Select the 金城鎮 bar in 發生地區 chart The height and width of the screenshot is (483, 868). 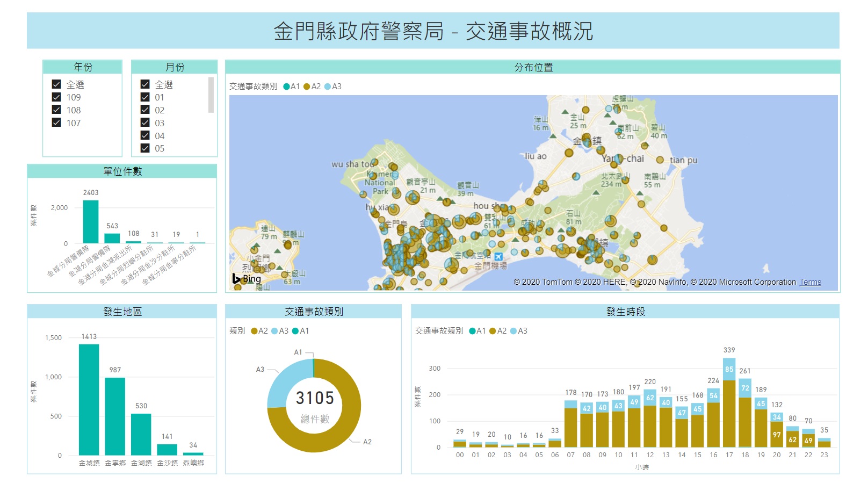89,400
